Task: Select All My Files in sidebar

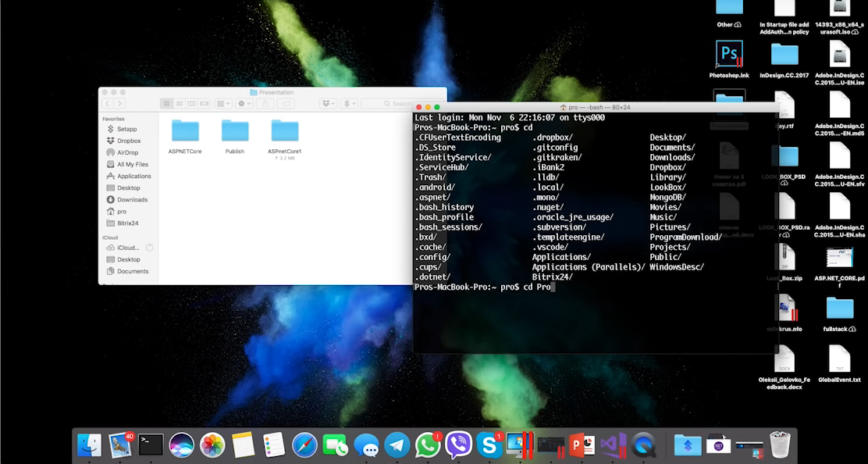Action: (133, 165)
